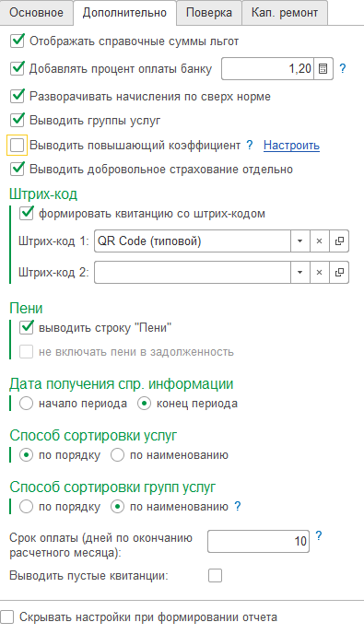The height and width of the screenshot is (634, 364).
Task: Toggle выводить строку "Пени" checkbox
Action: click(x=27, y=327)
